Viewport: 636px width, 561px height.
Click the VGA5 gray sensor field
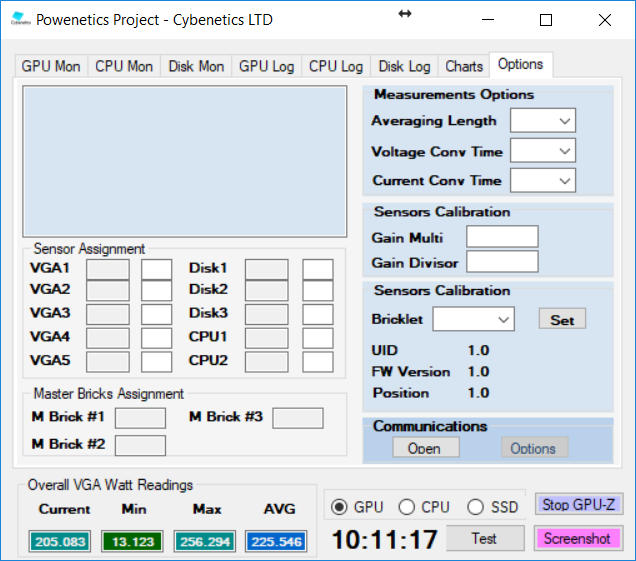click(108, 362)
